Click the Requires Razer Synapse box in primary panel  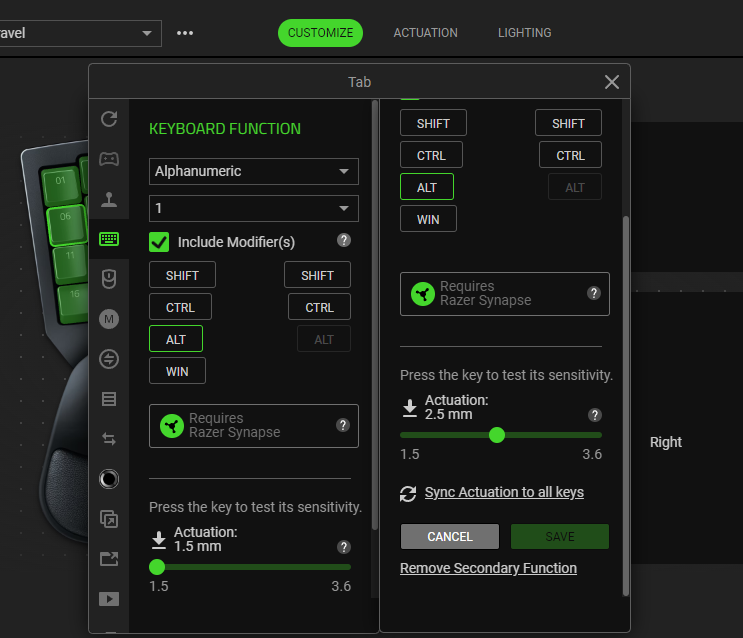(x=254, y=426)
